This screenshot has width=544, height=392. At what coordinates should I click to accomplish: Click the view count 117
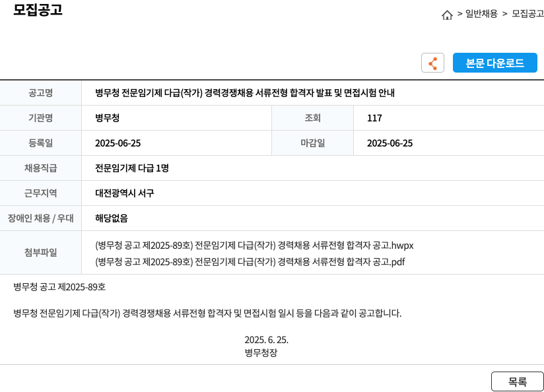point(375,118)
